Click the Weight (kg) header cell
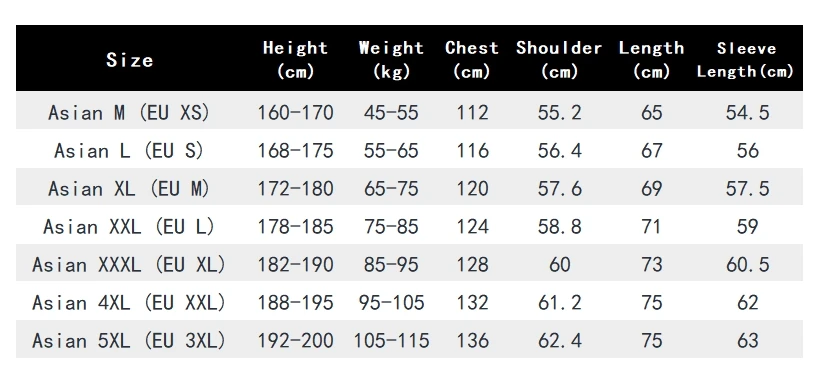The width and height of the screenshot is (814, 391). tap(391, 59)
